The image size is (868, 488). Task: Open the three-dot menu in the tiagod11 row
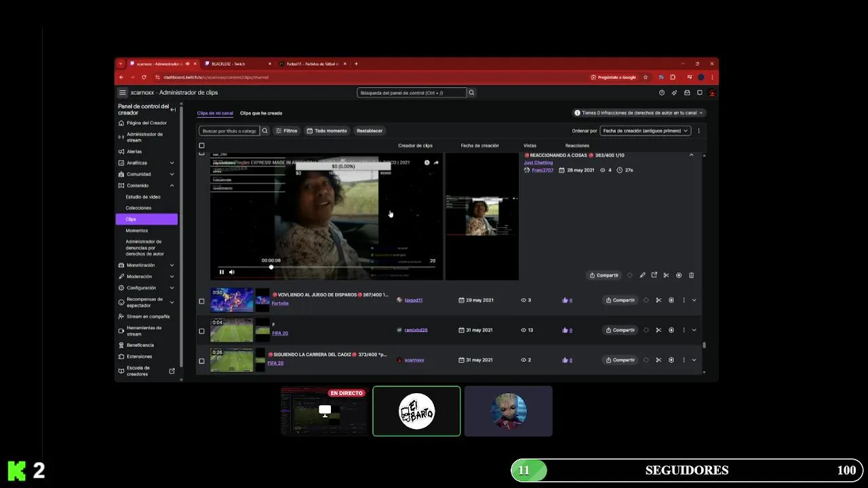[684, 300]
